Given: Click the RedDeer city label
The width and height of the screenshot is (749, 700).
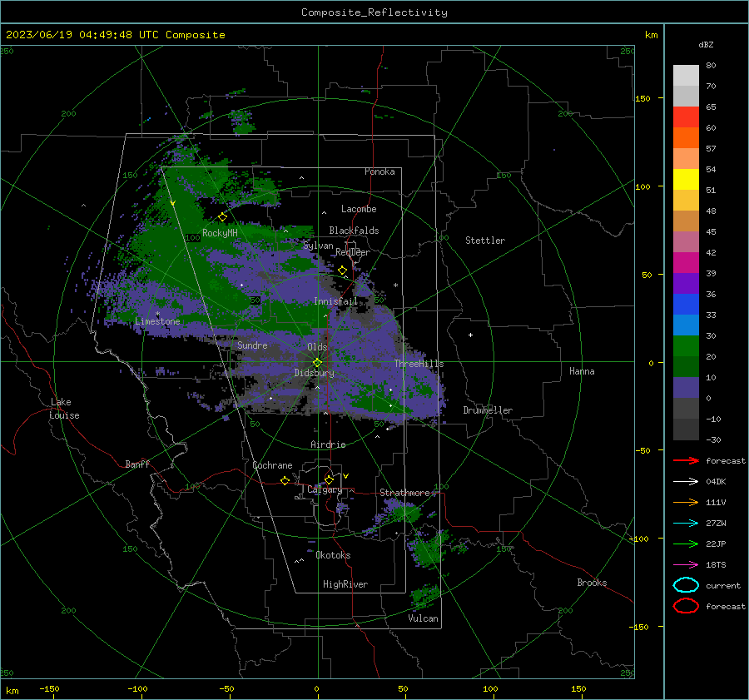Looking at the screenshot, I should pos(353,252).
